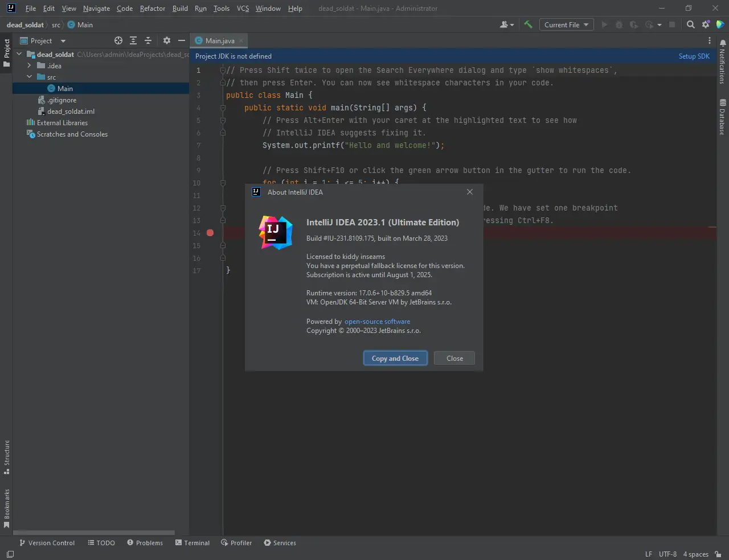Open the Database tool window
Image resolution: width=729 pixels, height=560 pixels.
[x=723, y=117]
